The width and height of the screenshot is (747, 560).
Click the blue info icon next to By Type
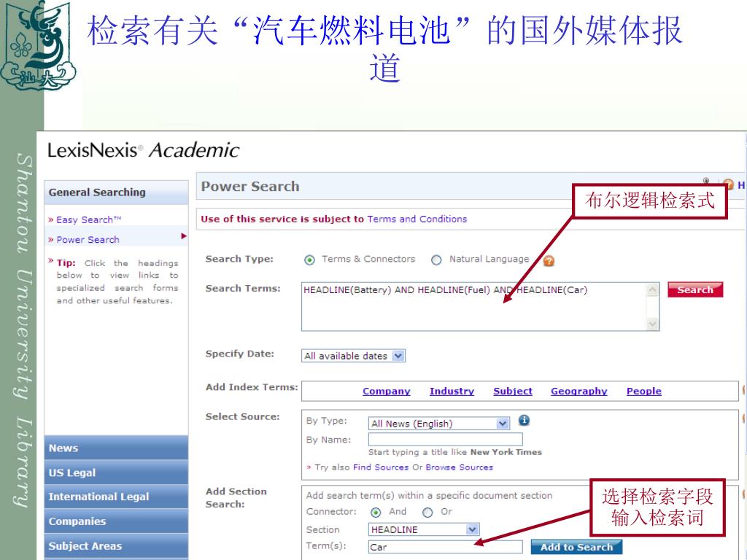524,420
